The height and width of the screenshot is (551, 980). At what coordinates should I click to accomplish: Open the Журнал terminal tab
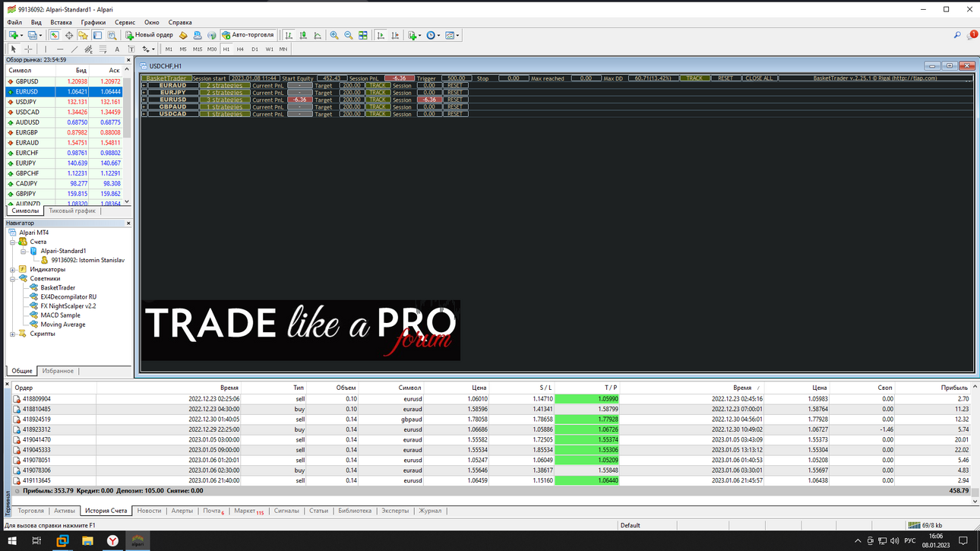430,511
